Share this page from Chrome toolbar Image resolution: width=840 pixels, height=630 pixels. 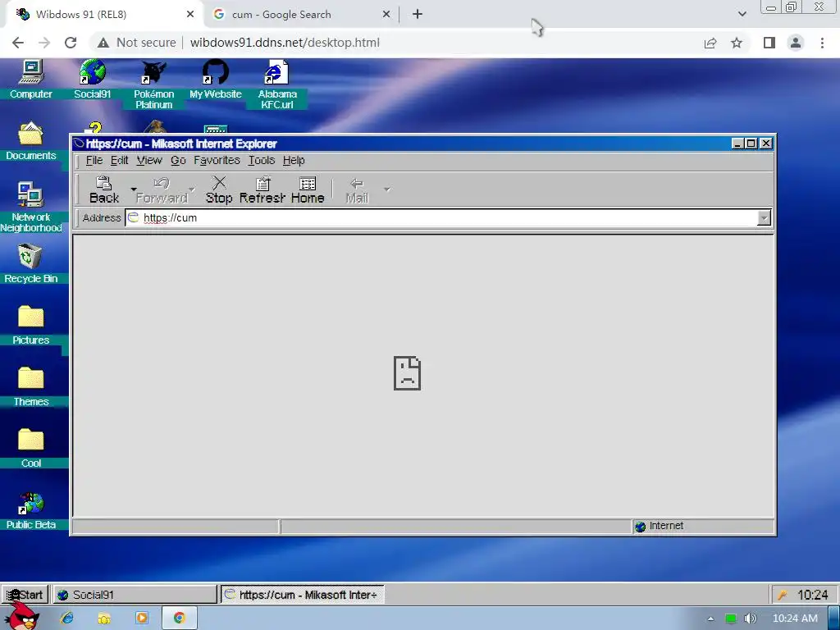(x=710, y=43)
